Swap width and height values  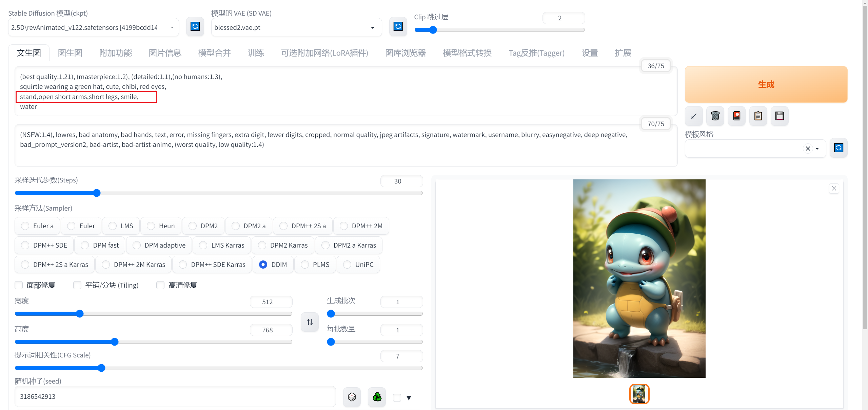tap(310, 322)
